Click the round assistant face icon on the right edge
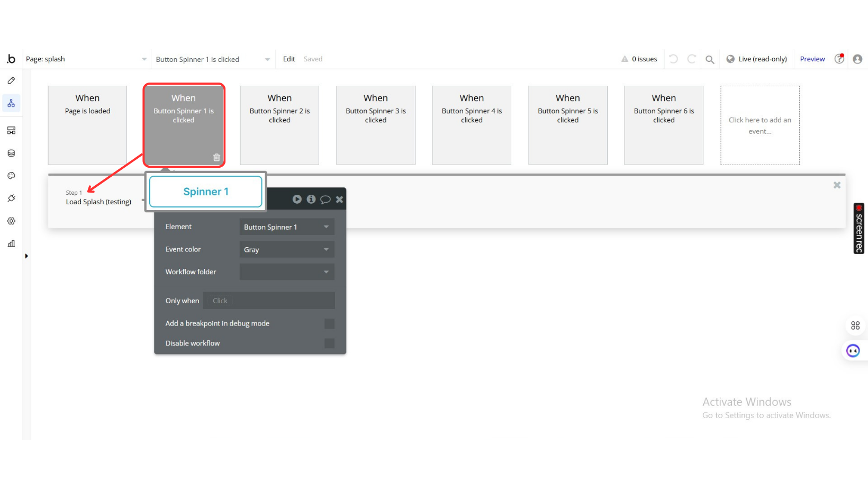 click(x=853, y=350)
